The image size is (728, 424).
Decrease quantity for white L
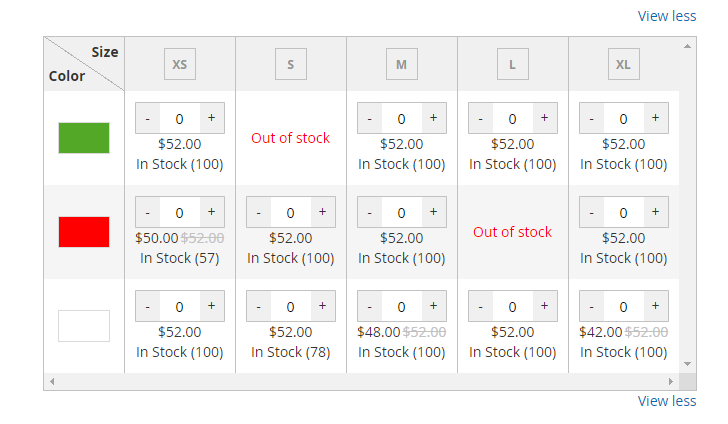(481, 306)
